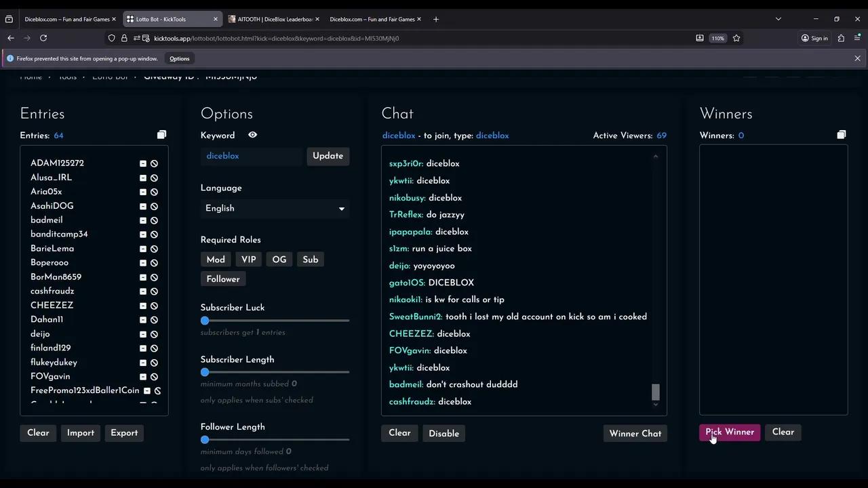868x488 pixels.
Task: Remove entry cashfraudz with its minus icon
Action: pos(143,291)
